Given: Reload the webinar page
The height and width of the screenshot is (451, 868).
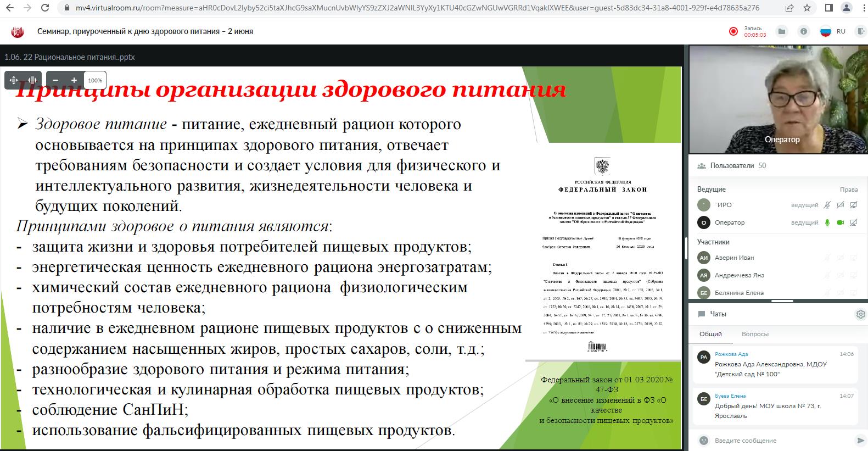Looking at the screenshot, I should click(x=46, y=8).
